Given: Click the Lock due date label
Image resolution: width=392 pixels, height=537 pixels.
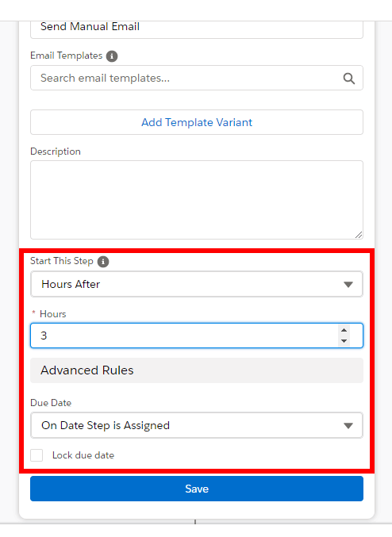Looking at the screenshot, I should (x=83, y=455).
